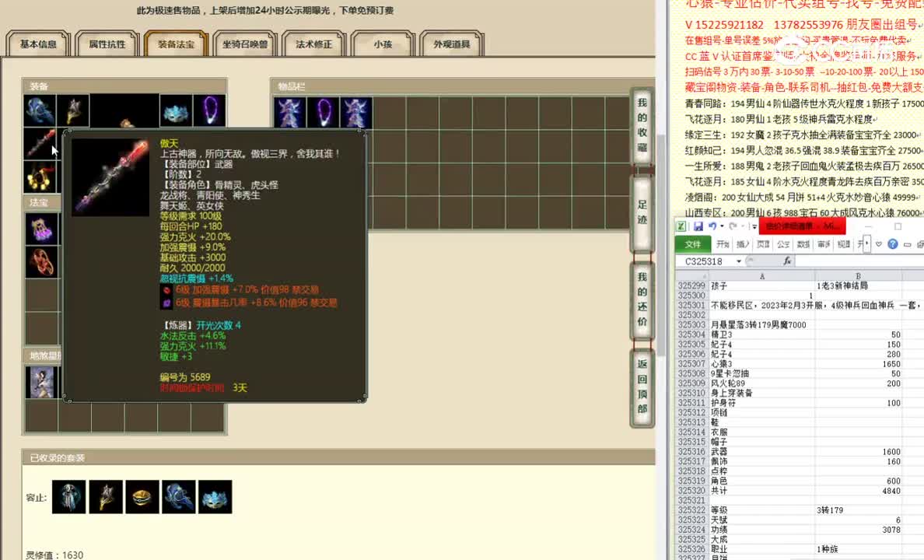Click the Excel redo icon
The image size is (924, 560).
pos(733,226)
